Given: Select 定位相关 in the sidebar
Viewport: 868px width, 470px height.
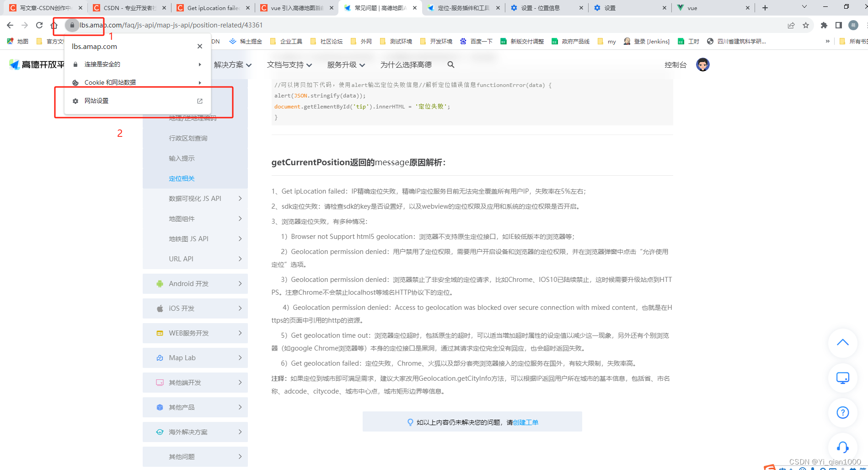Looking at the screenshot, I should click(x=182, y=178).
